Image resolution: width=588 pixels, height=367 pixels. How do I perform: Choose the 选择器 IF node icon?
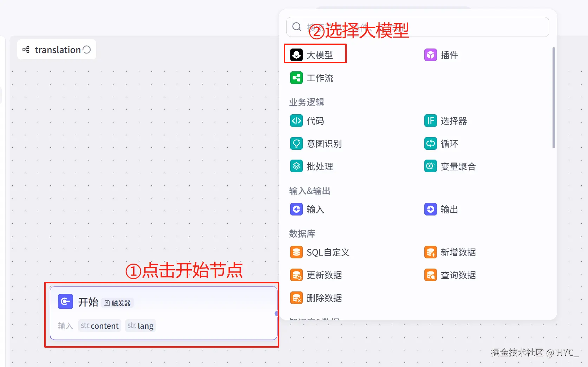pyautogui.click(x=431, y=121)
